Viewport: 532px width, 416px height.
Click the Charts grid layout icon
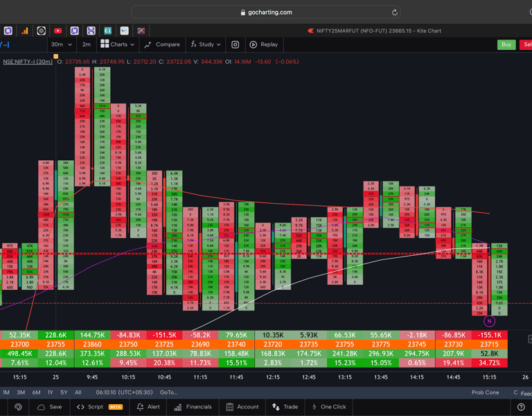105,44
